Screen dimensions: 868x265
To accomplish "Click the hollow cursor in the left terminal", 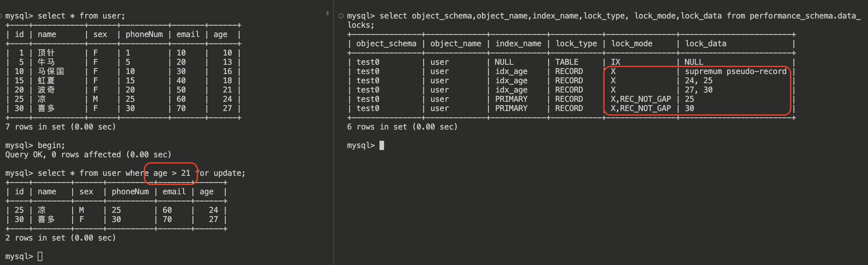I will pyautogui.click(x=40, y=256).
